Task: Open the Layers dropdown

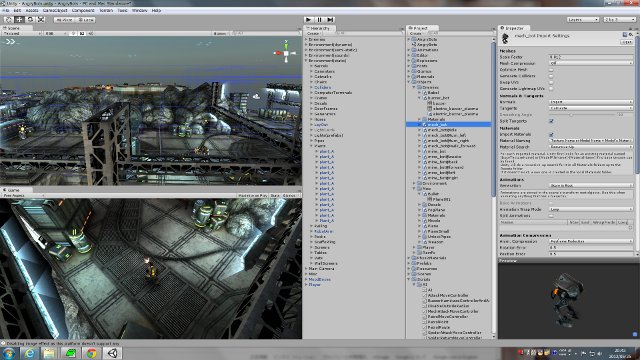Action: click(x=582, y=20)
